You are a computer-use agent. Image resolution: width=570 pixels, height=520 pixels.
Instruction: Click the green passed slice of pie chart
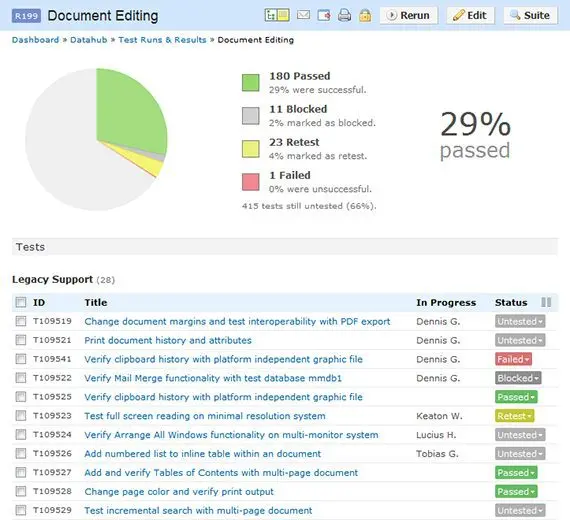129,113
